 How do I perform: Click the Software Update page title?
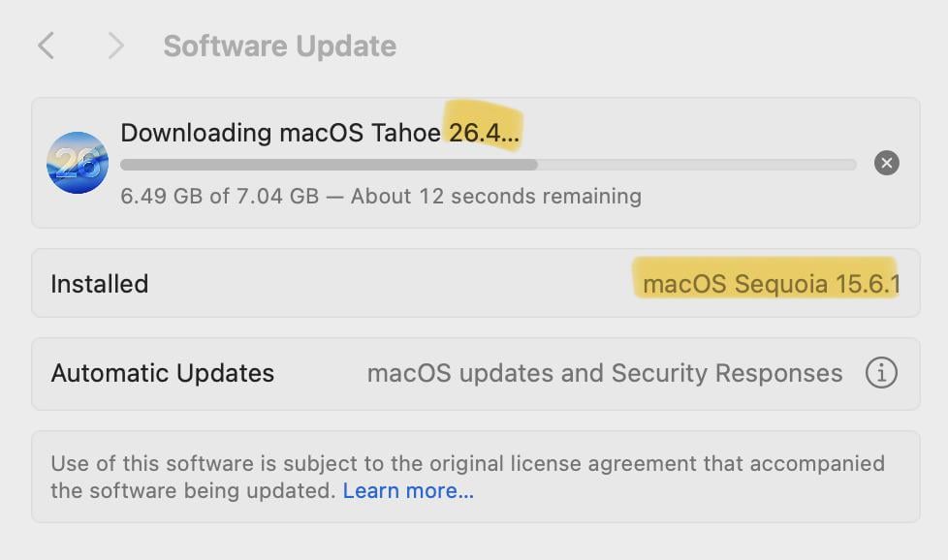[x=279, y=46]
